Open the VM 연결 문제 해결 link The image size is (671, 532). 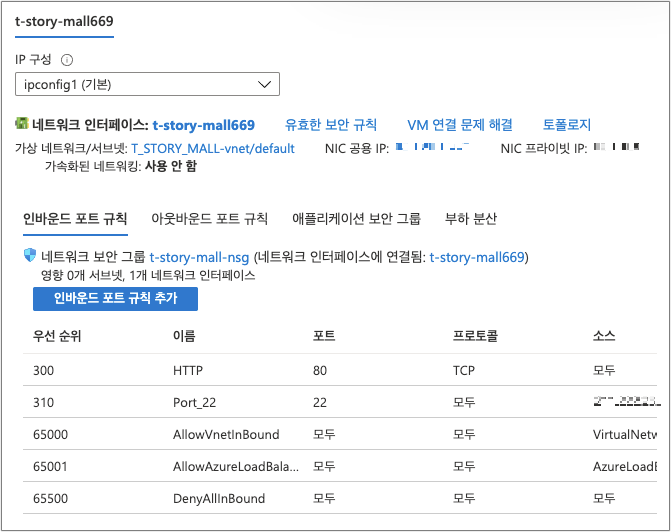click(x=460, y=125)
